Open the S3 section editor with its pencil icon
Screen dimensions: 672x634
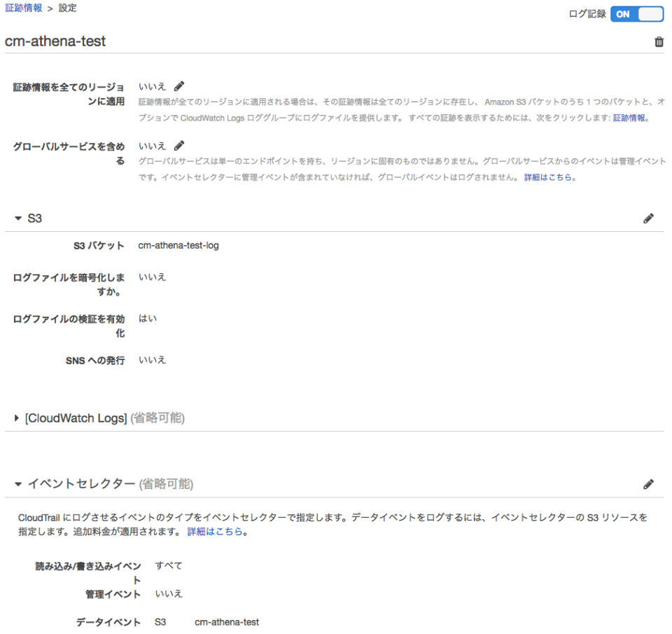click(649, 218)
